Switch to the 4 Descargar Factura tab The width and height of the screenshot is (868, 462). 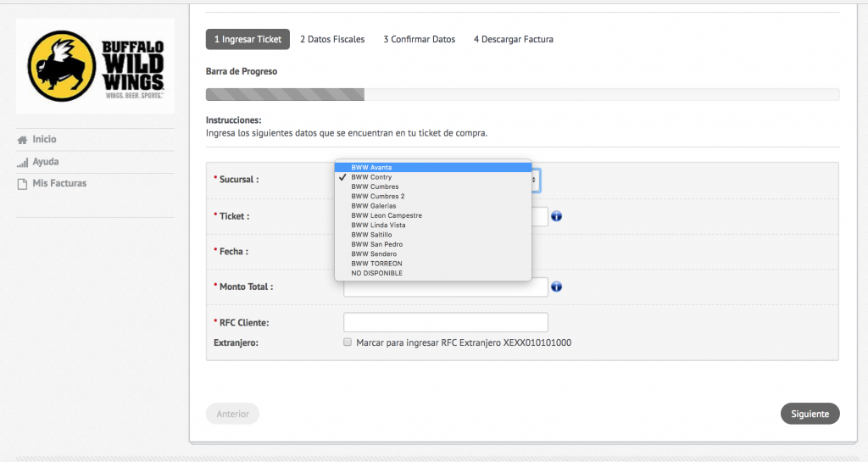pos(513,39)
